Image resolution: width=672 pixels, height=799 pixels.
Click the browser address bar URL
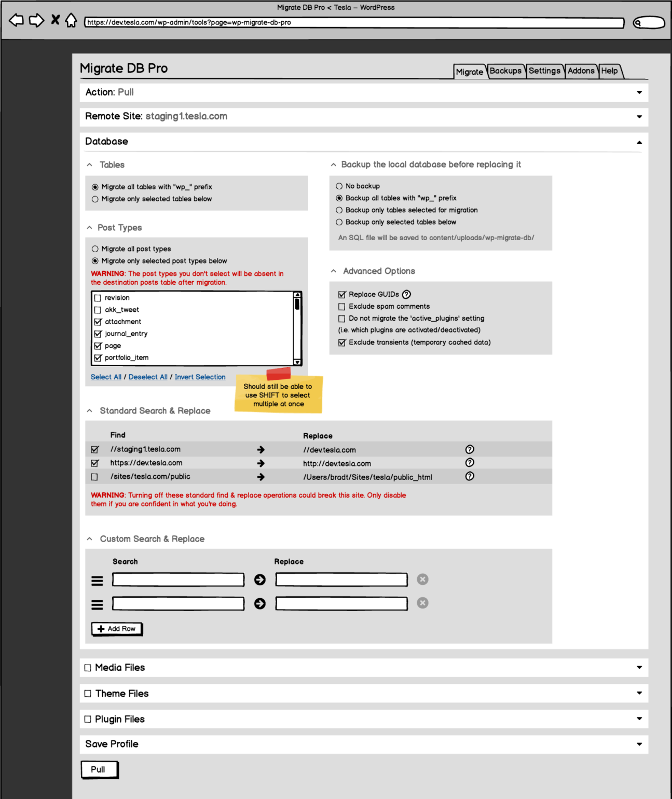click(x=354, y=22)
